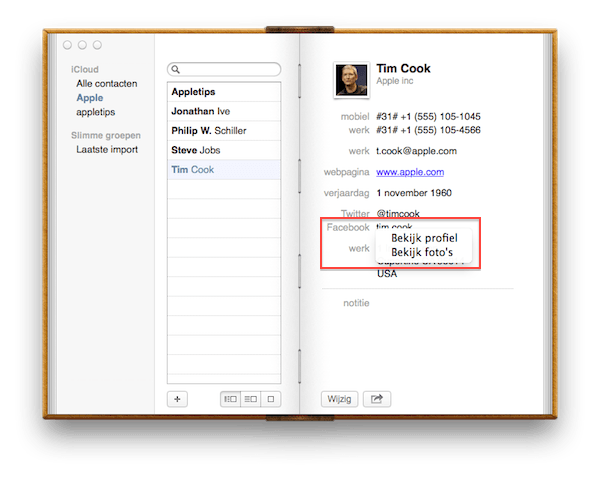
Task: Click the window zoom button
Action: 97,45
